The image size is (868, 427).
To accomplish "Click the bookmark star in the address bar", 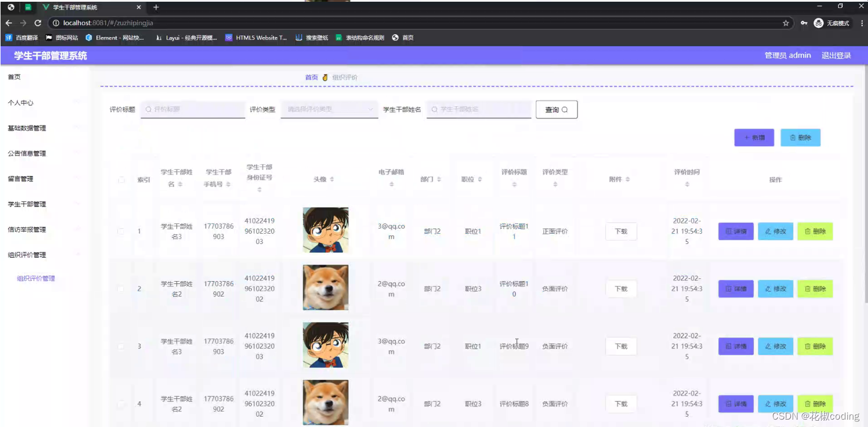I will 786,24.
